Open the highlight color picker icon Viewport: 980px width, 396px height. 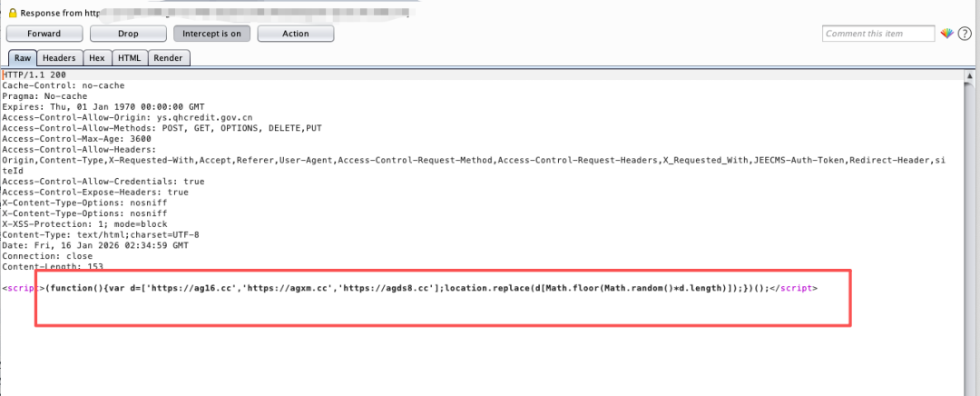coord(946,34)
